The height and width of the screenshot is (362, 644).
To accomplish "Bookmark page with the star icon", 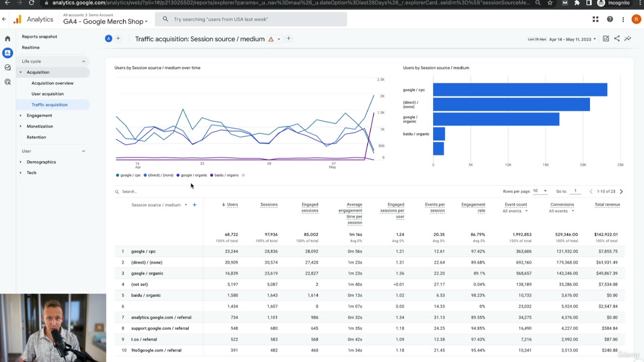I will [x=550, y=3].
